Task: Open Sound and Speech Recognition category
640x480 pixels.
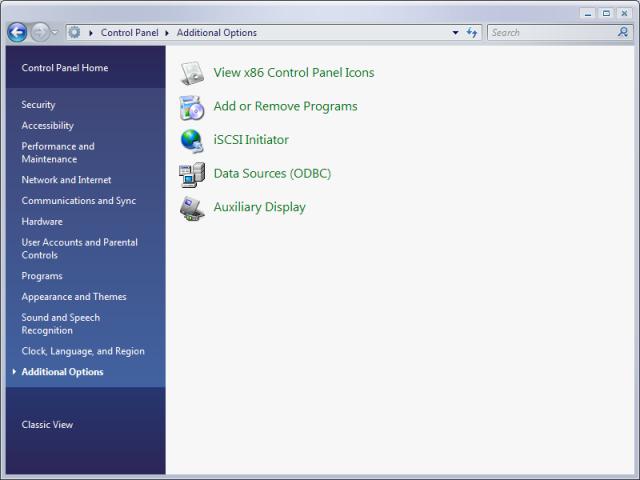Action: pyautogui.click(x=61, y=324)
